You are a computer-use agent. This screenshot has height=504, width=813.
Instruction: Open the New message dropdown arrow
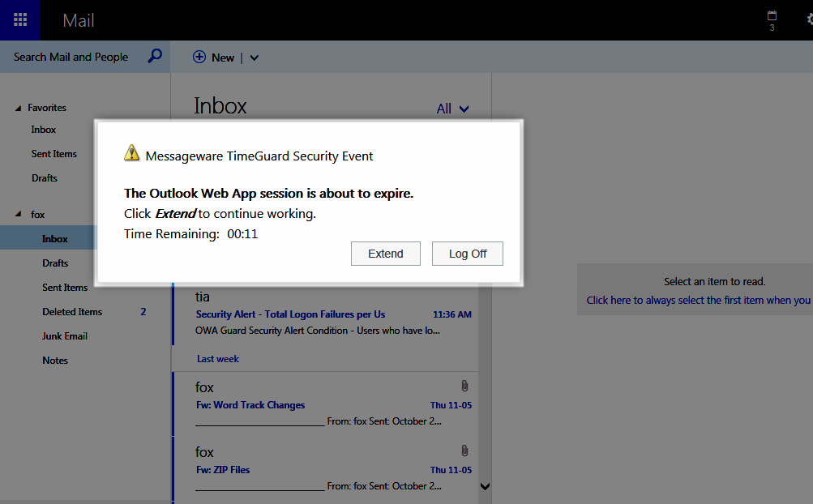tap(254, 58)
